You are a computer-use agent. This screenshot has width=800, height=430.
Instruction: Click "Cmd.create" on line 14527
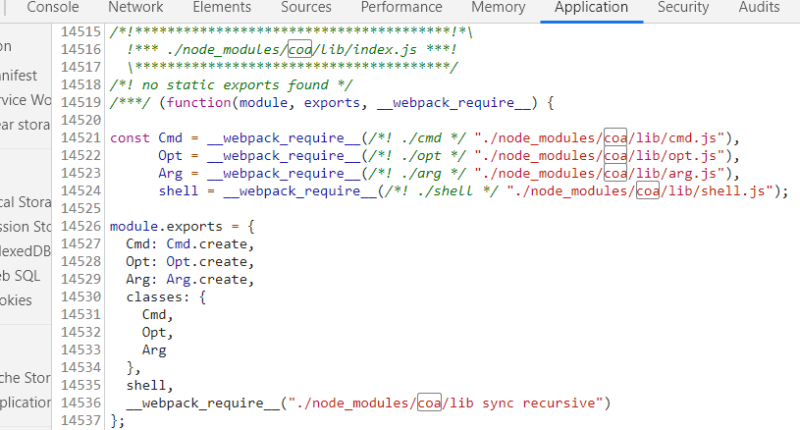tap(207, 244)
